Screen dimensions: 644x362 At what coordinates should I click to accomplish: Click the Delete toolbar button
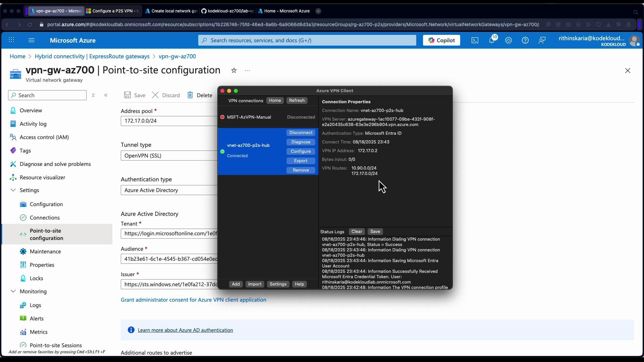(x=200, y=95)
